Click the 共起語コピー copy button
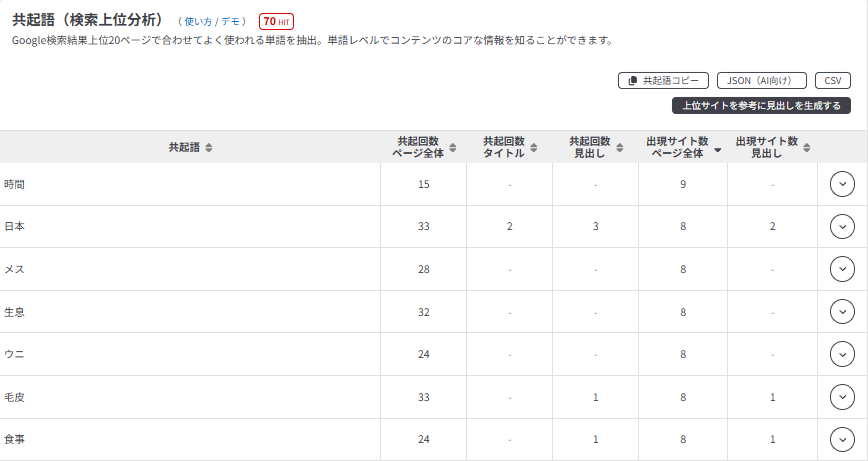 (x=664, y=81)
